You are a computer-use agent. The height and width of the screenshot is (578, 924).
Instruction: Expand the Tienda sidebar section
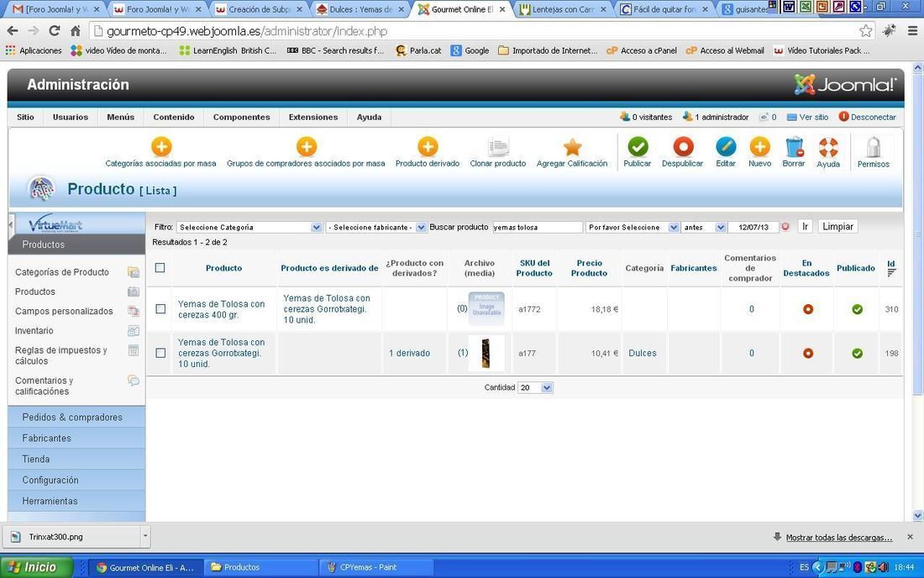point(76,459)
